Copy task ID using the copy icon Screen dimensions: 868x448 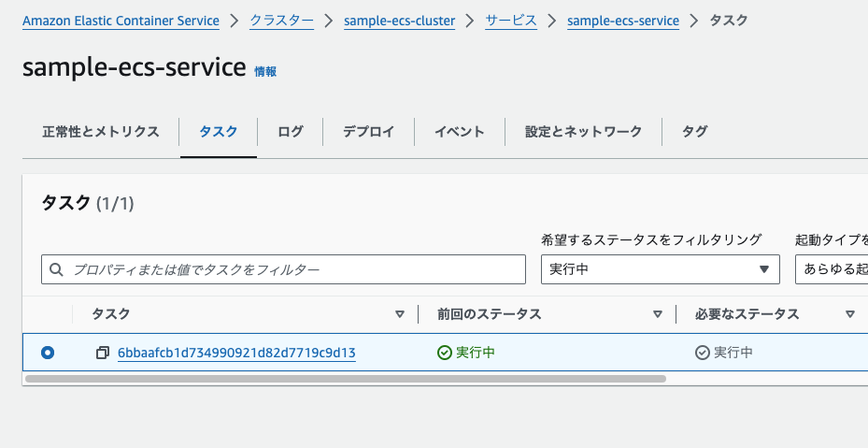103,353
